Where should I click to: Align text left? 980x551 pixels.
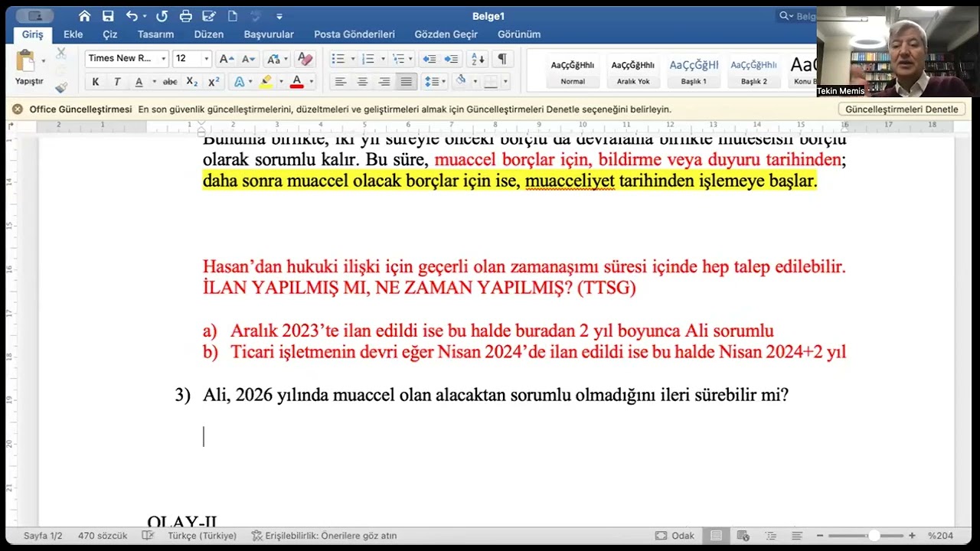pos(341,82)
